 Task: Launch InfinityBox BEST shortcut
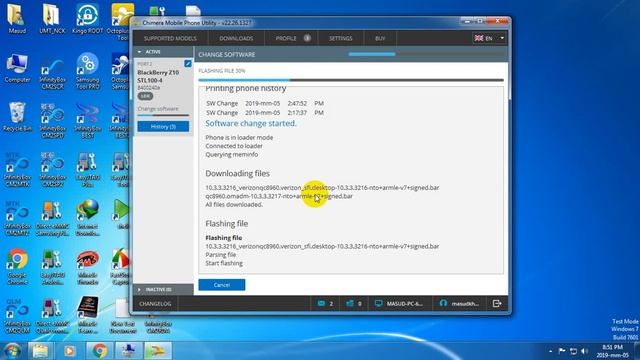[87, 121]
